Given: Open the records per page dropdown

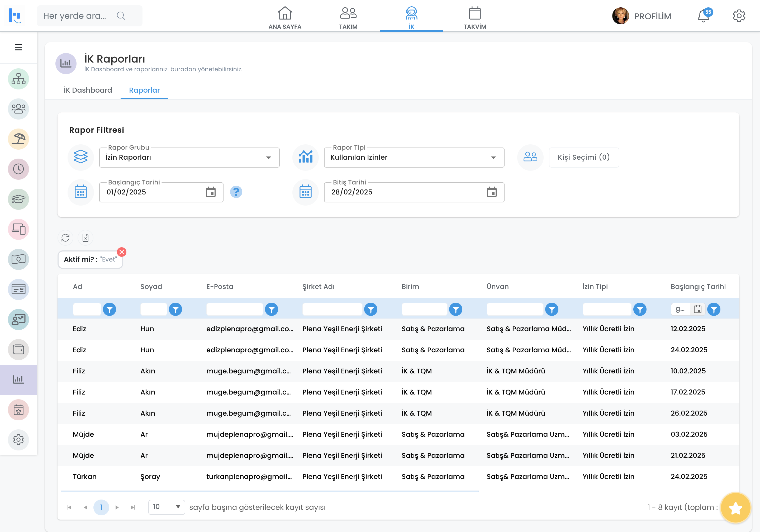Looking at the screenshot, I should point(167,507).
